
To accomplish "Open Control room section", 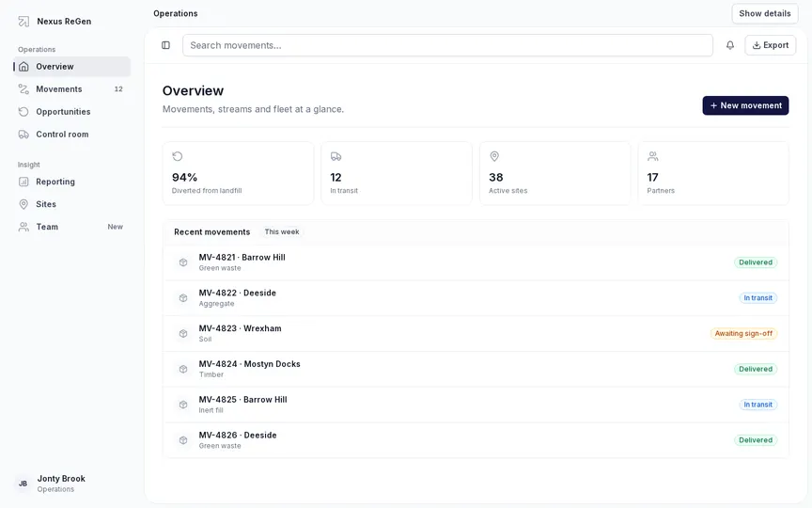I will [72, 135].
